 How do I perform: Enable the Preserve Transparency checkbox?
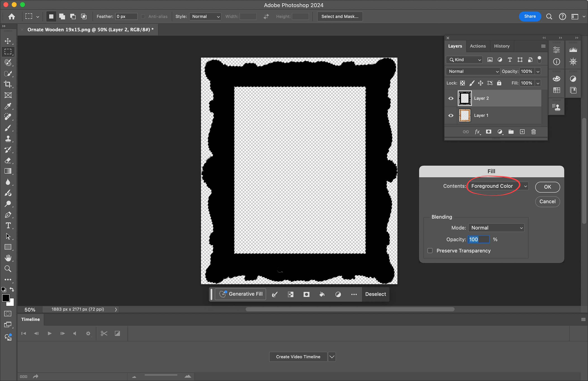430,251
